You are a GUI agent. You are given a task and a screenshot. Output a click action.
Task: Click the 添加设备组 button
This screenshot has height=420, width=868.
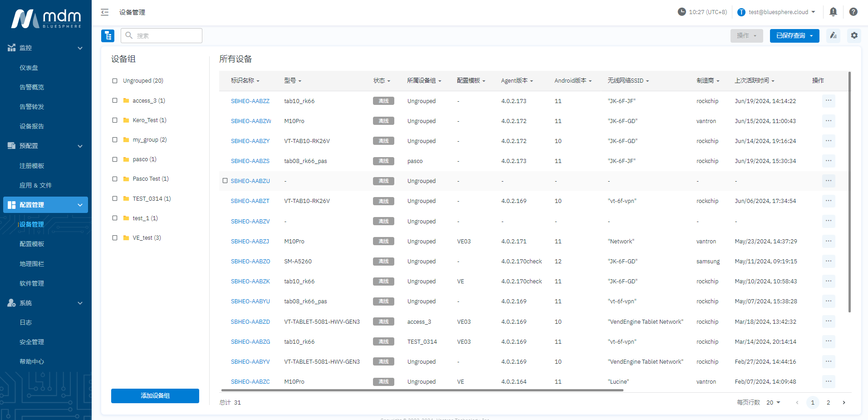155,395
